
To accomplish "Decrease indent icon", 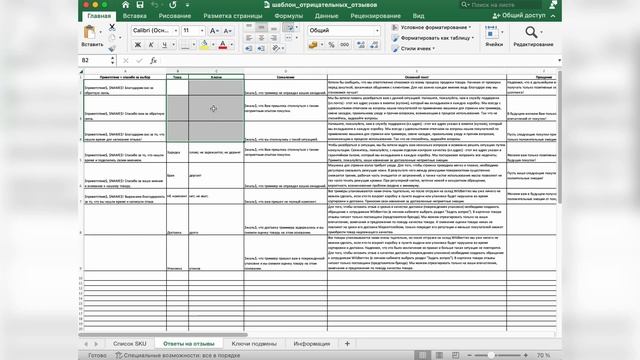I will point(249,49).
